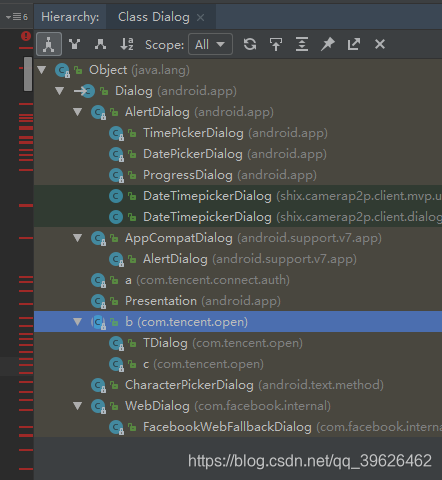Select FacebookWebFallbackDialog row

click(x=238, y=427)
